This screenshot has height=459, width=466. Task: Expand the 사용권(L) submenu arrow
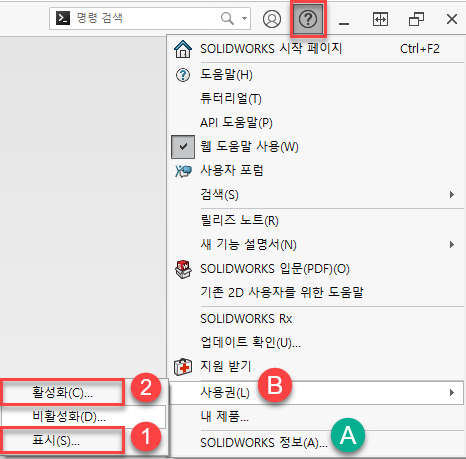(452, 392)
